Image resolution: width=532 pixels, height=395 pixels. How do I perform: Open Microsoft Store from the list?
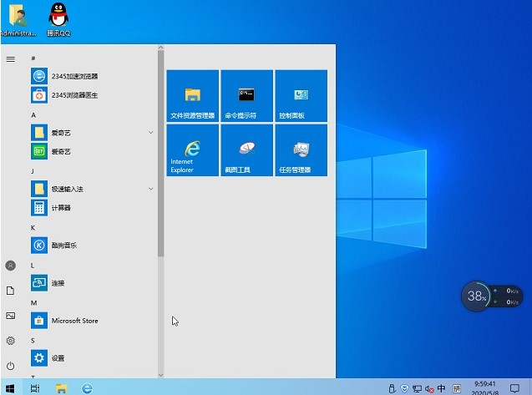(x=73, y=321)
